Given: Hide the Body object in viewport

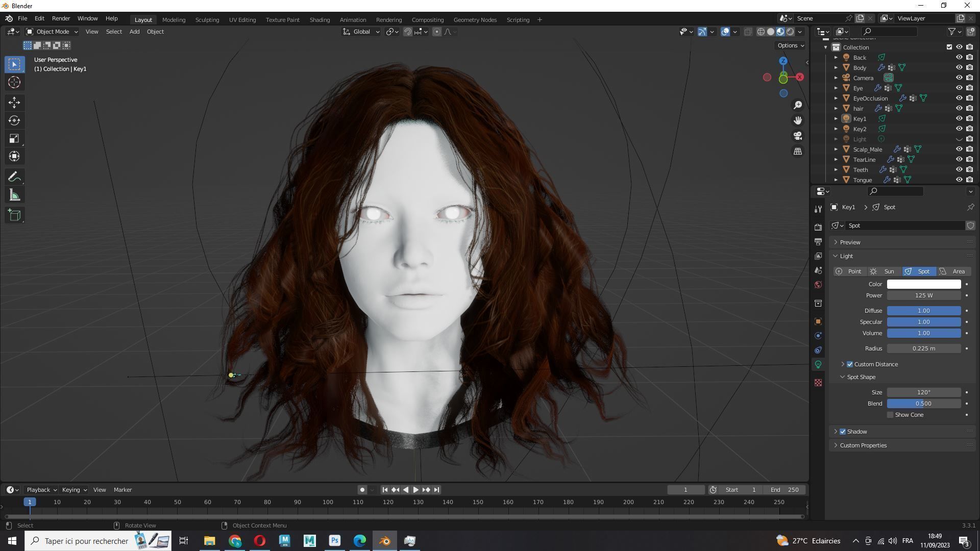Looking at the screenshot, I should [959, 67].
